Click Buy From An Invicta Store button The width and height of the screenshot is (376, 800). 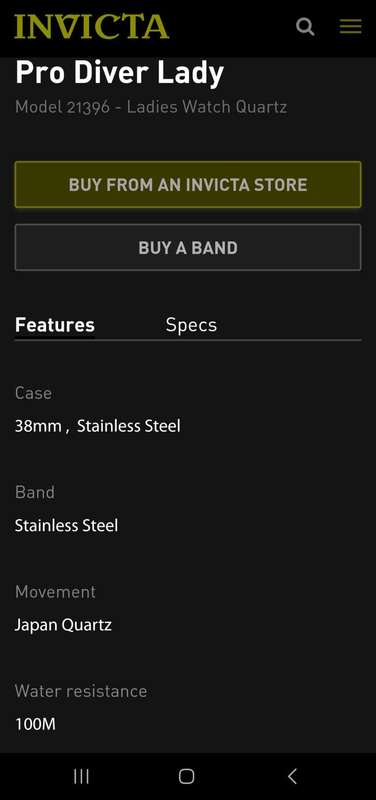(188, 185)
